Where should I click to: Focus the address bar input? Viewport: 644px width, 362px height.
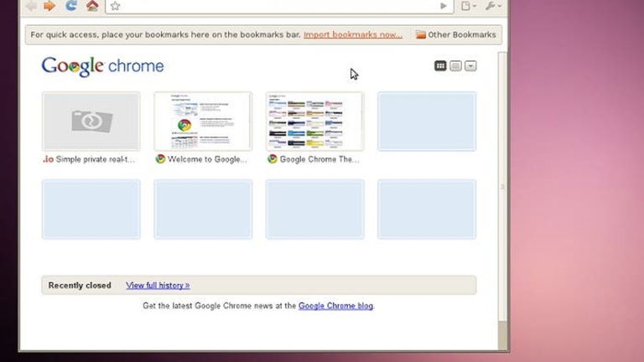(x=279, y=6)
